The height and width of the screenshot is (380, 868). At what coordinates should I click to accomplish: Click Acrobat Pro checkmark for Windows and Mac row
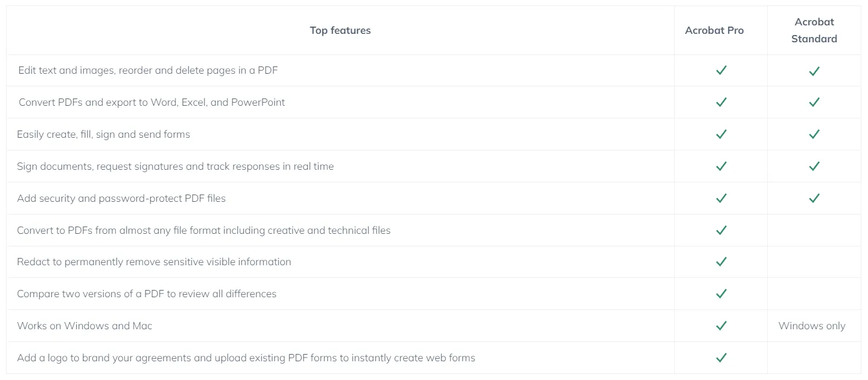[x=721, y=326]
